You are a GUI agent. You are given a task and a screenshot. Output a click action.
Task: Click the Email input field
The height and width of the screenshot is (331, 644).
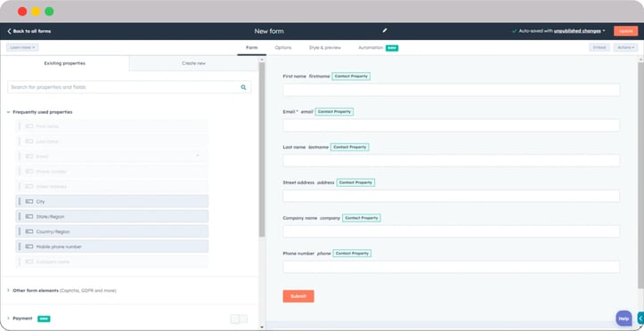pos(451,125)
